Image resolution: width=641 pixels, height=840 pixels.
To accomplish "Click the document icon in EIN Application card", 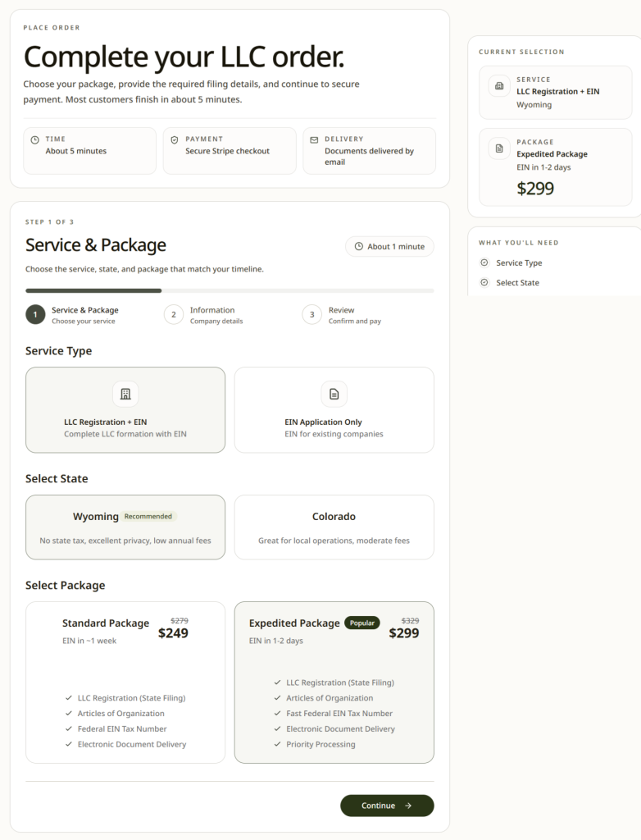I will (x=334, y=394).
